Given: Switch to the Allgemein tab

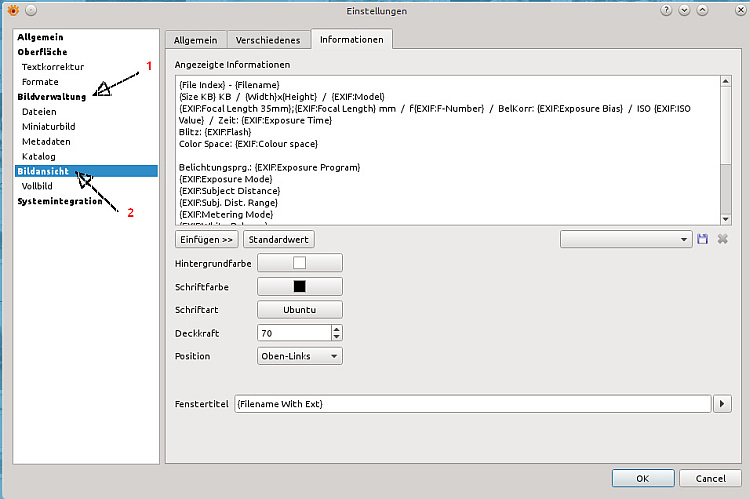Looking at the screenshot, I should (x=195, y=40).
